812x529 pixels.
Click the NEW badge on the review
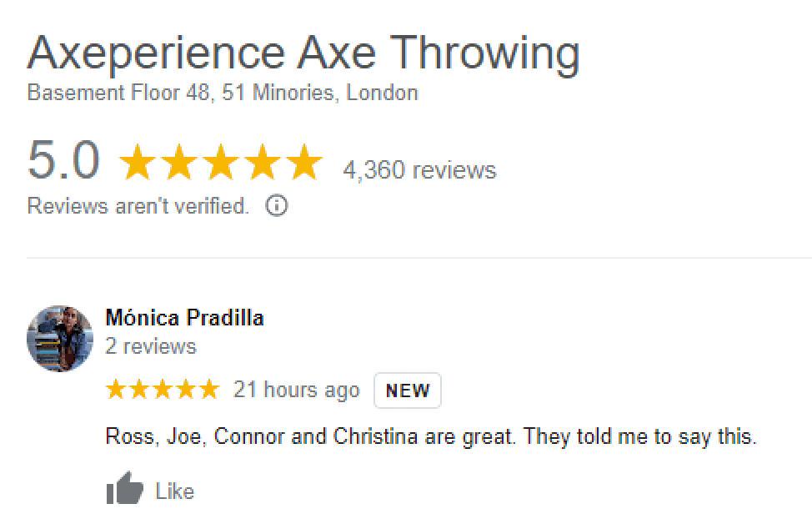pyautogui.click(x=408, y=390)
